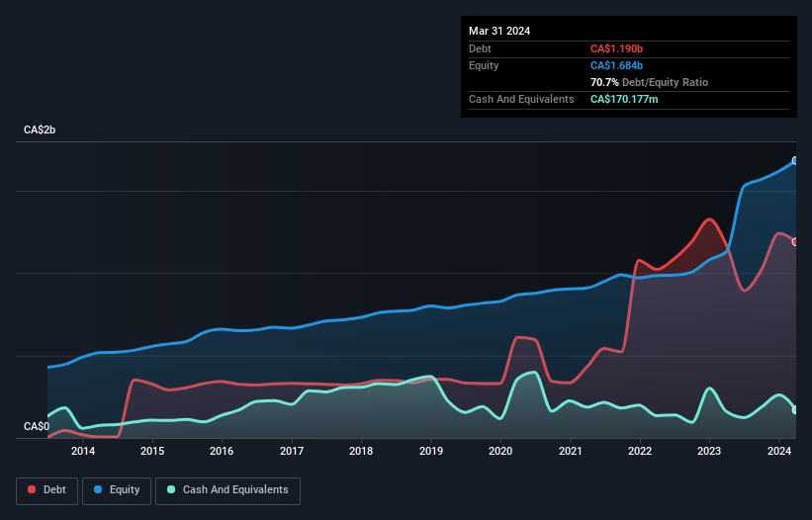Image resolution: width=812 pixels, height=520 pixels.
Task: Click the 70.7% Debt/Equity Ratio text
Action: tap(649, 82)
